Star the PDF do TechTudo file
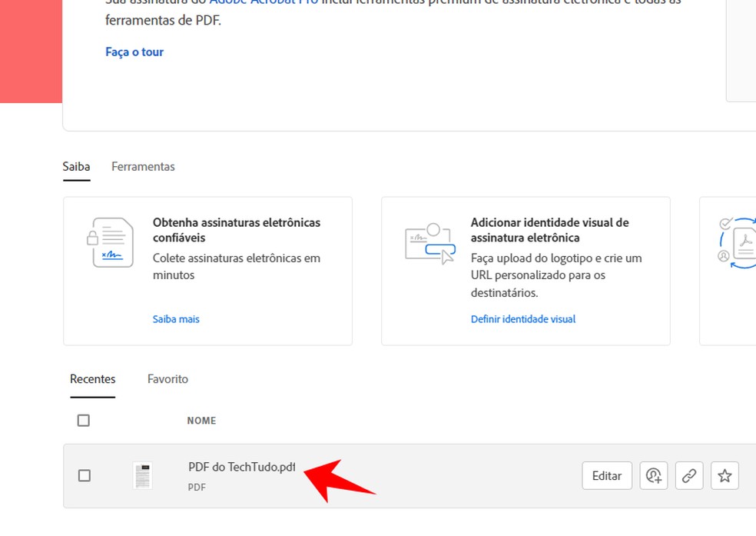This screenshot has height=536, width=756. click(724, 476)
